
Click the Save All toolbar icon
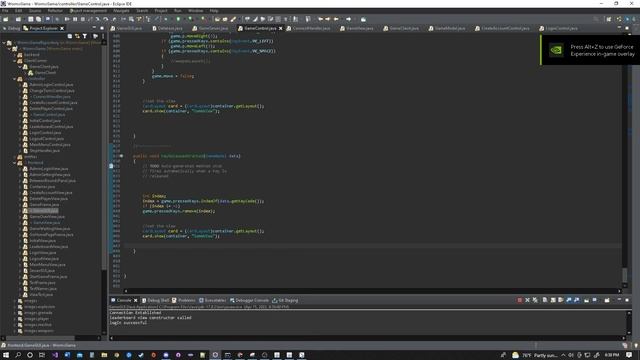38,19
